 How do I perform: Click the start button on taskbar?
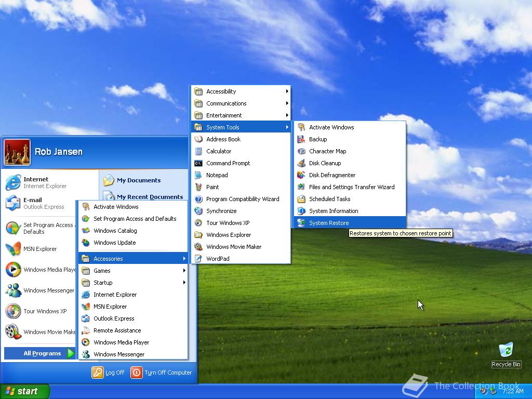(x=25, y=391)
